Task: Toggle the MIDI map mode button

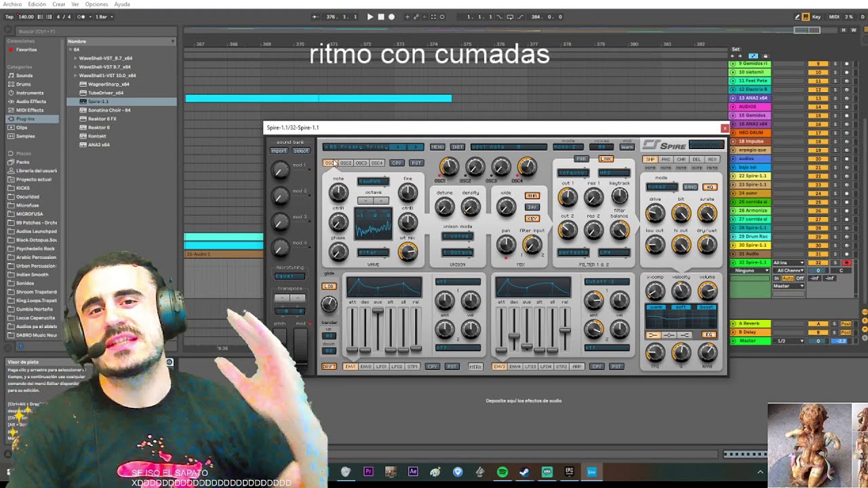Action: (835, 17)
